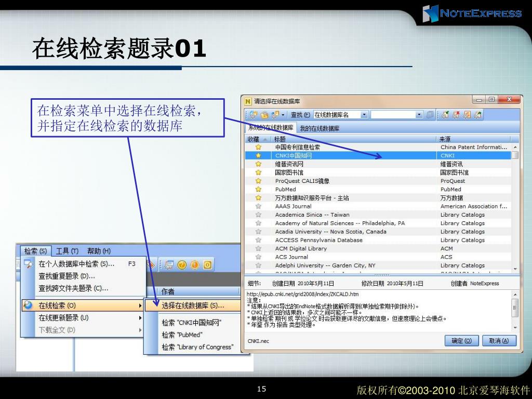The height and width of the screenshot is (399, 532).
Task: Choose 在个人数据库中检索 (S) menu item
Action: tap(84, 264)
